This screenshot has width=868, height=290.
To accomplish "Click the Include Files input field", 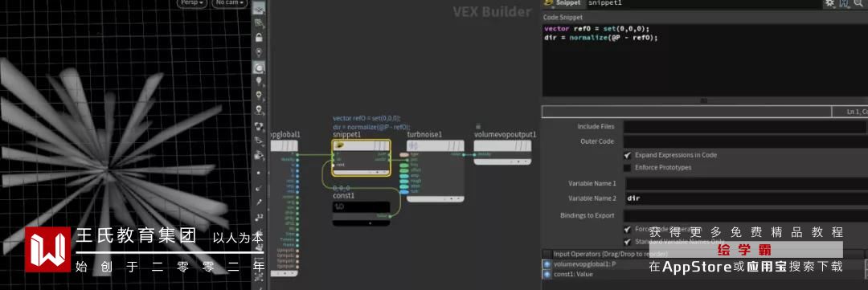I will click(x=745, y=127).
